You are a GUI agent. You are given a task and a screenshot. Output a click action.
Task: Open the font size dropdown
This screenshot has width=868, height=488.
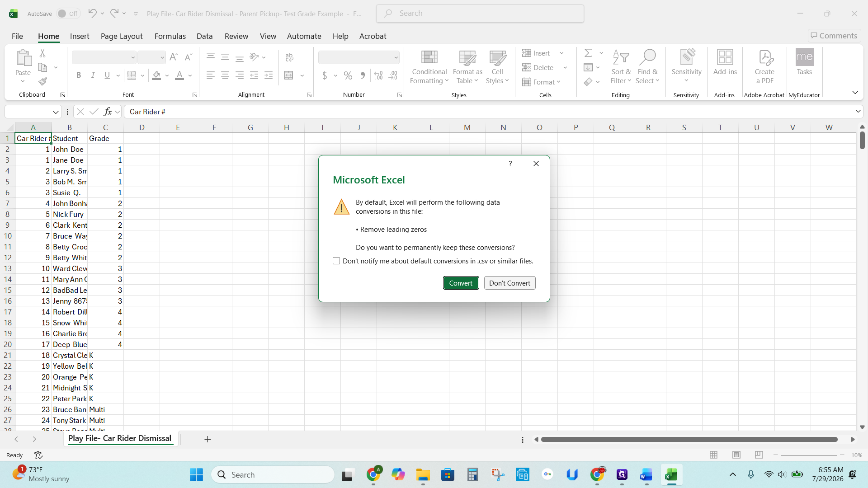(x=162, y=57)
